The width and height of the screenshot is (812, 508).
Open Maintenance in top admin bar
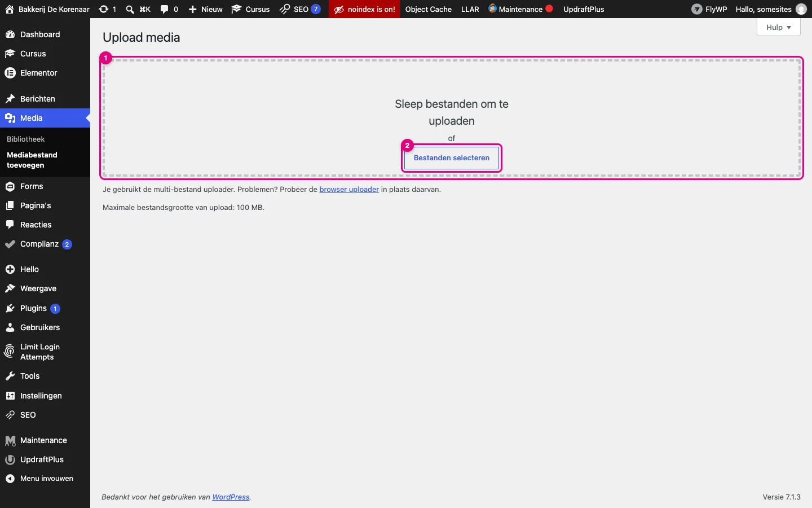(520, 9)
